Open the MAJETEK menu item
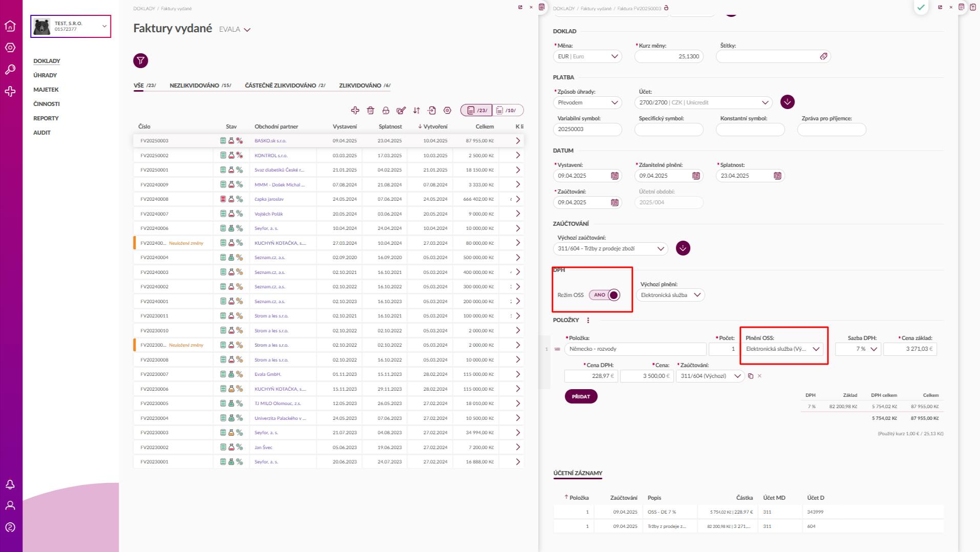Screen dimensions: 980x552 pos(46,90)
